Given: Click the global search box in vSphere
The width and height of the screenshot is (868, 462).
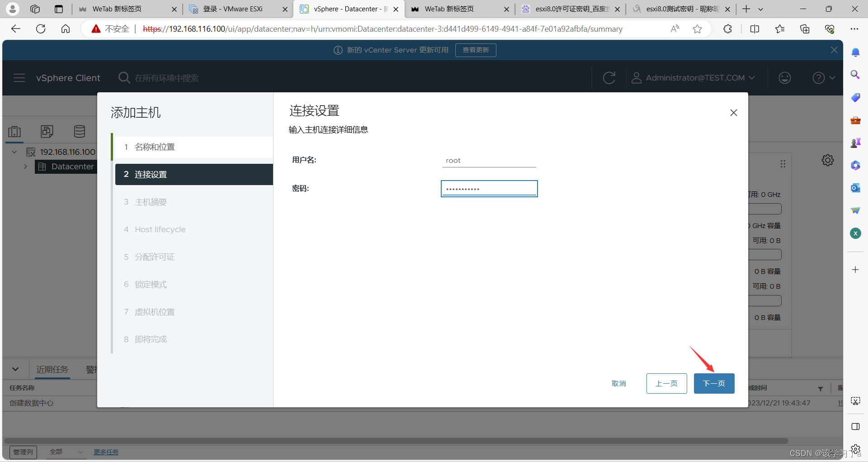Looking at the screenshot, I should click(x=166, y=78).
